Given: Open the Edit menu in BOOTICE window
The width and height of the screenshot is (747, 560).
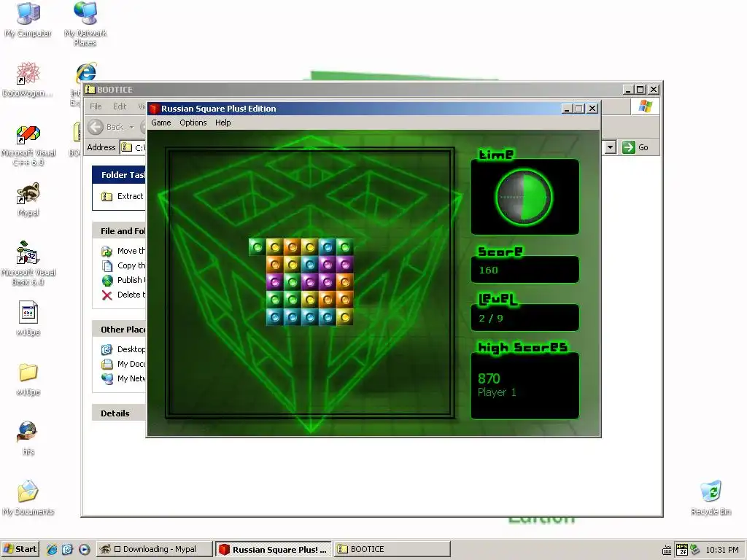Looking at the screenshot, I should point(120,106).
